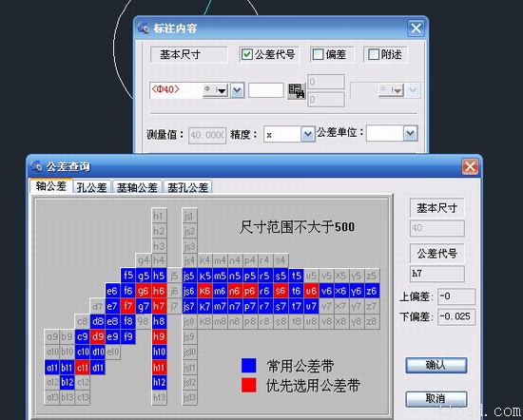Select the red h9 tolerance cell
Image resolution: width=523 pixels, height=420 pixels.
[x=159, y=336]
